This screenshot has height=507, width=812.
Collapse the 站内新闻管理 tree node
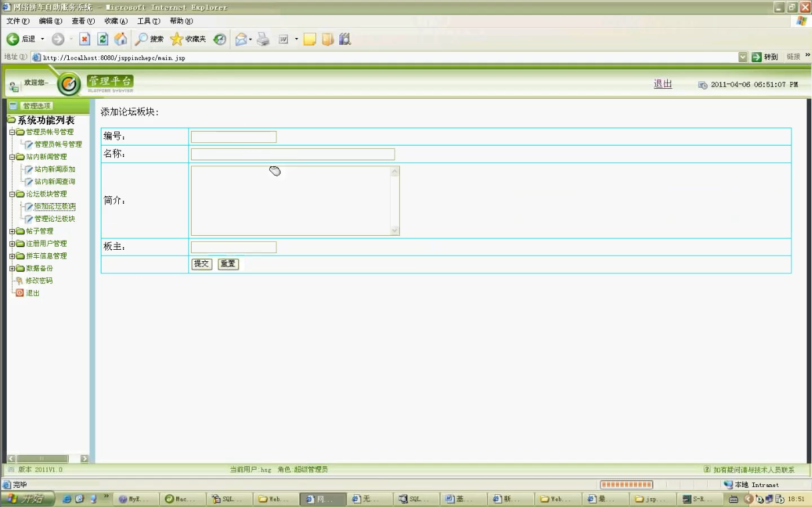pyautogui.click(x=12, y=157)
